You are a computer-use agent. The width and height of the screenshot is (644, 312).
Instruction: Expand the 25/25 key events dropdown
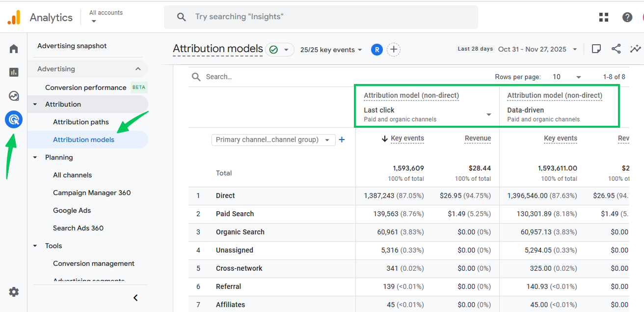[331, 50]
